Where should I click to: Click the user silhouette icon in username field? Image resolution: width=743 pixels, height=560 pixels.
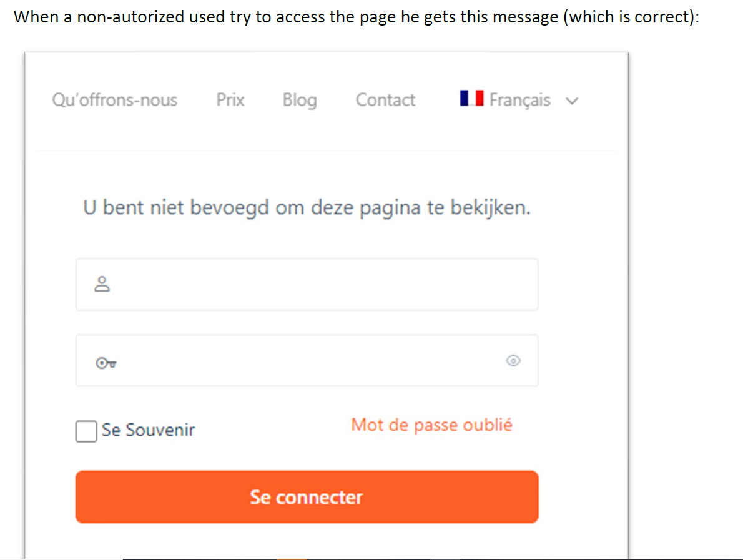pyautogui.click(x=102, y=284)
